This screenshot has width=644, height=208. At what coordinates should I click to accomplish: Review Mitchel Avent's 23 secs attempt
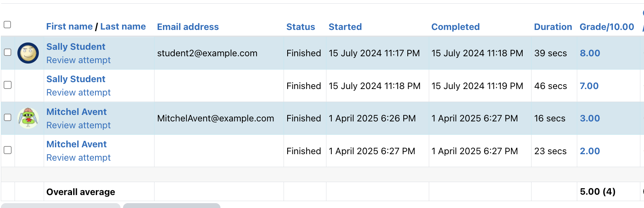(78, 157)
